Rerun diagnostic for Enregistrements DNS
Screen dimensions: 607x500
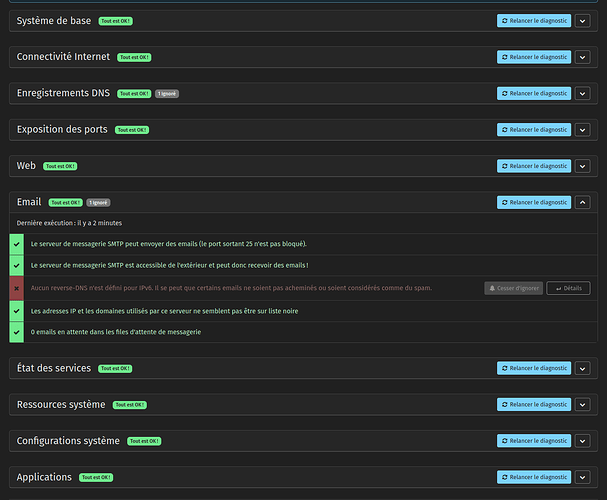tap(534, 93)
